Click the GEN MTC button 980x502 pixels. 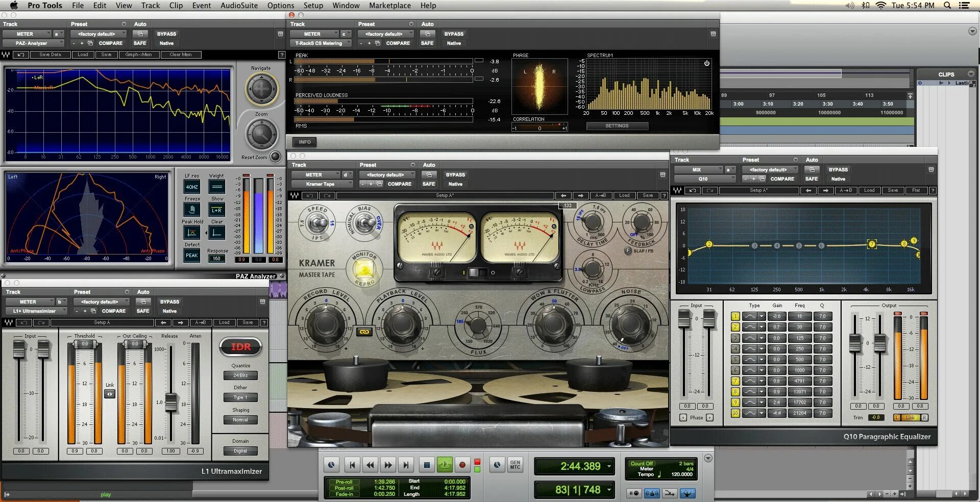515,465
